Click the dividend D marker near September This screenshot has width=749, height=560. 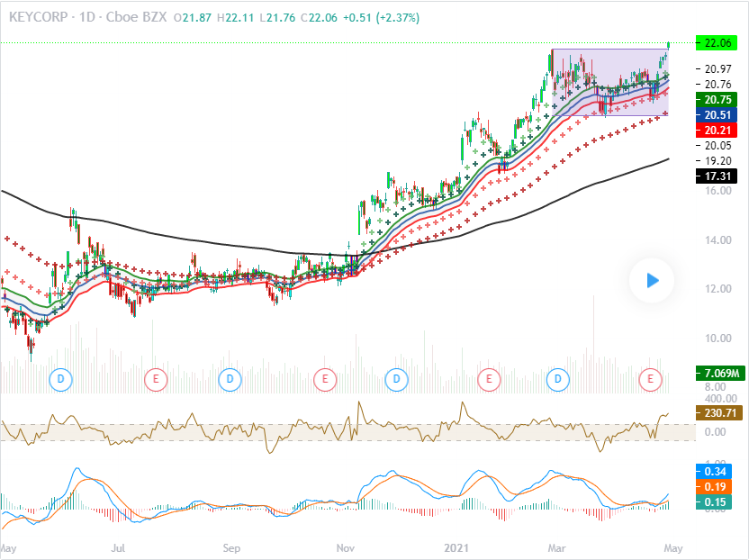pos(230,379)
